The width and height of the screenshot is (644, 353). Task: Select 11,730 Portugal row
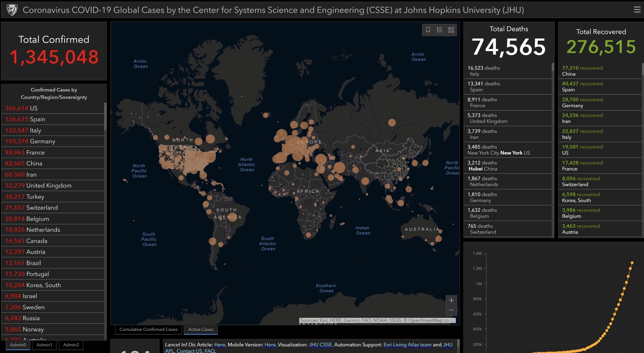tap(53, 274)
